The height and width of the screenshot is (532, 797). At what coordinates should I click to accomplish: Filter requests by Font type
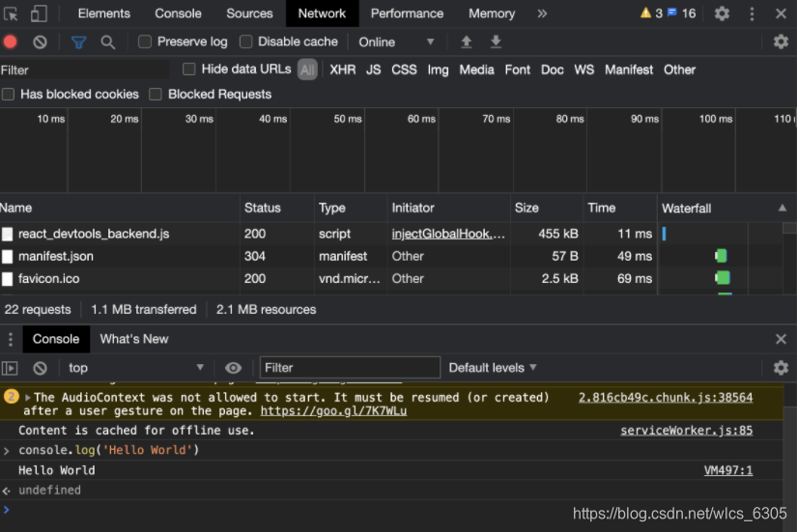click(x=518, y=70)
